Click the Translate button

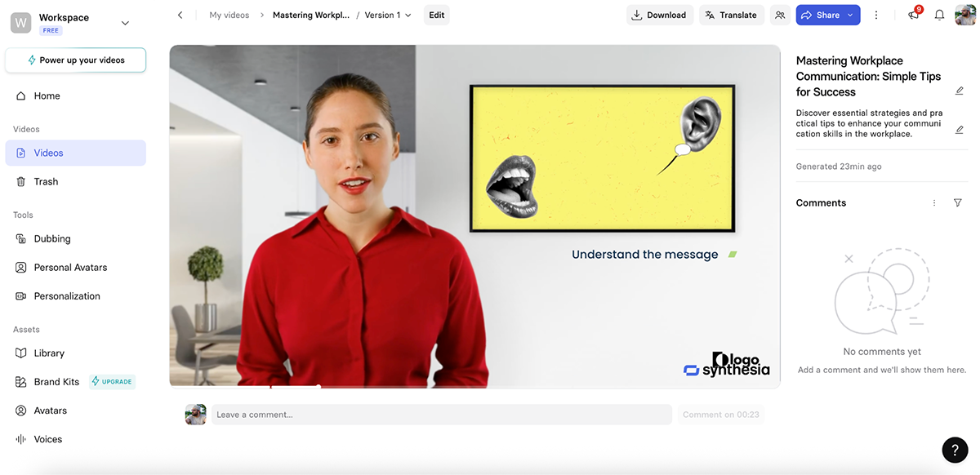730,15
